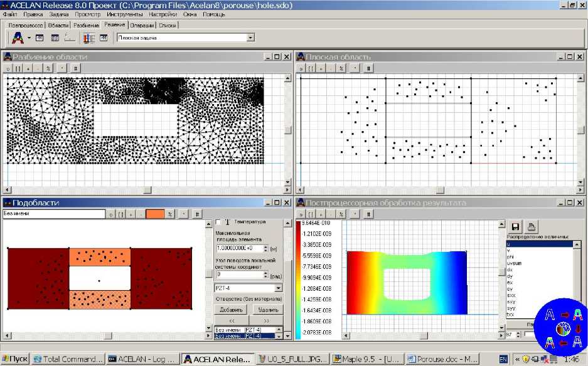Expand the PZT-4 material dropdown

[278, 288]
